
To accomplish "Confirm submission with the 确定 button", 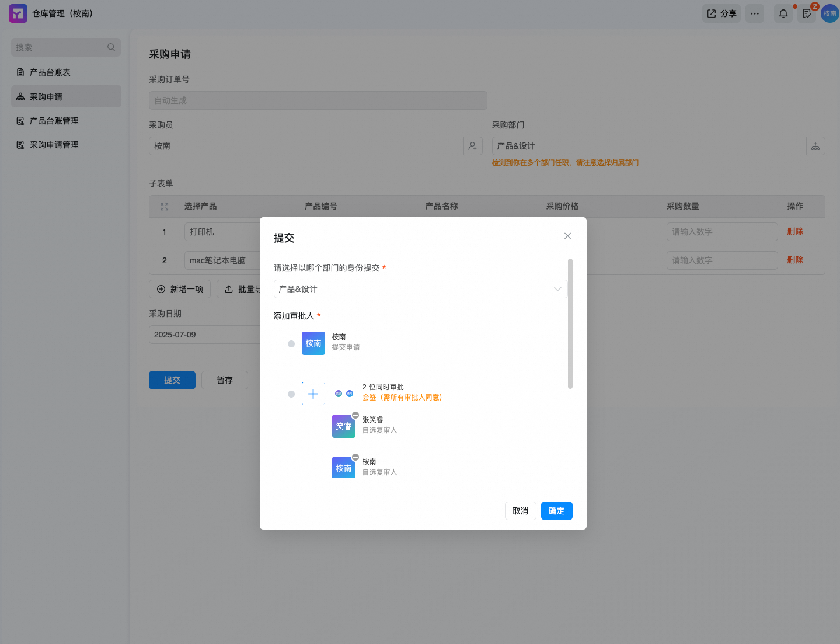I will pos(556,511).
